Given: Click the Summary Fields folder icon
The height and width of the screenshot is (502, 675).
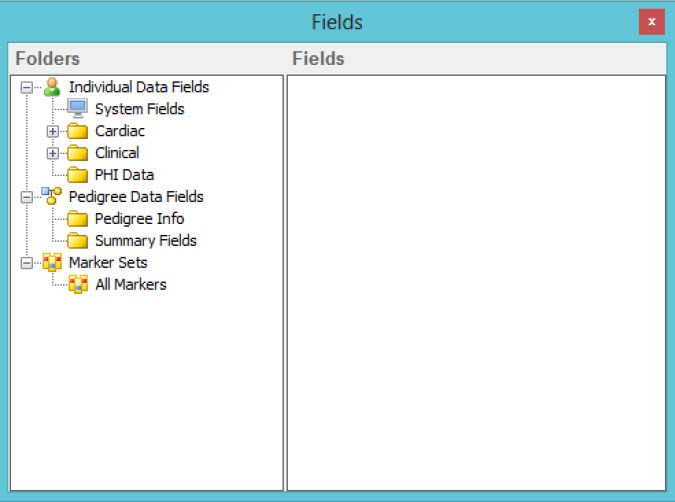Looking at the screenshot, I should pyautogui.click(x=78, y=241).
